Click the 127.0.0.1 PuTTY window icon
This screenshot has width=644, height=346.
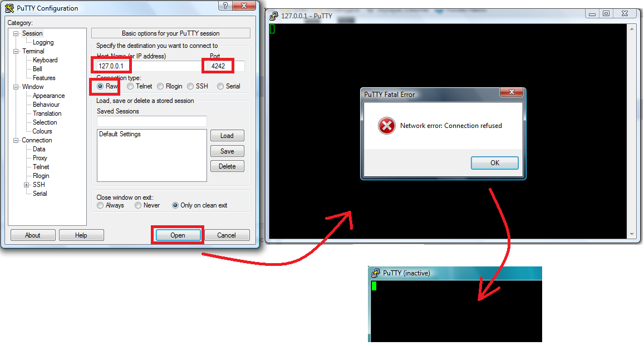click(x=273, y=16)
